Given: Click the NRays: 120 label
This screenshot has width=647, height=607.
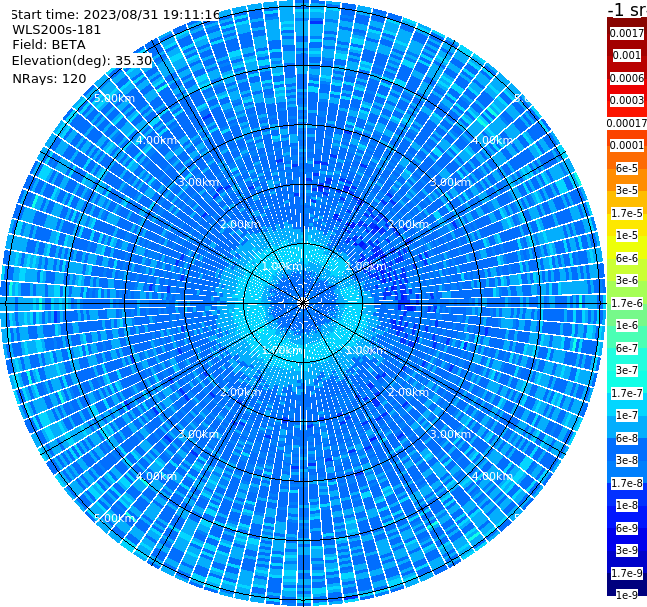Looking at the screenshot, I should (x=49, y=78).
